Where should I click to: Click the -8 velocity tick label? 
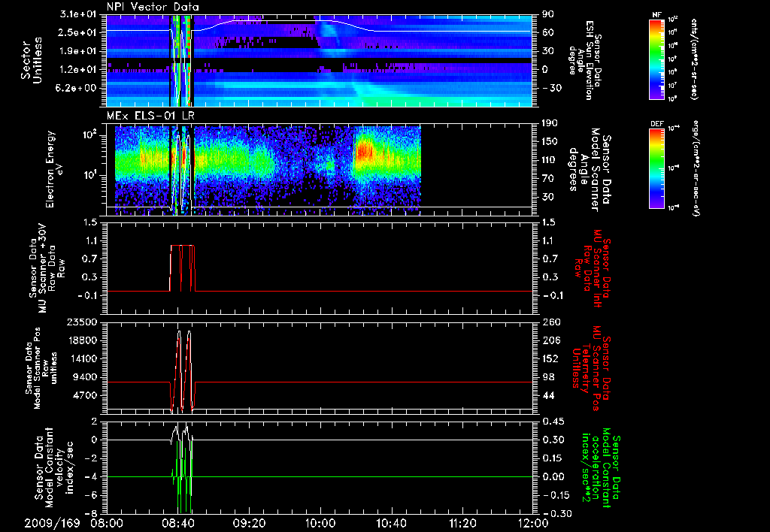point(92,514)
